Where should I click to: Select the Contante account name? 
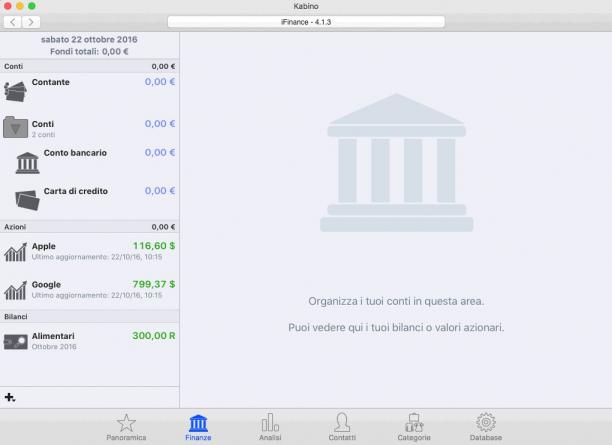coord(51,82)
